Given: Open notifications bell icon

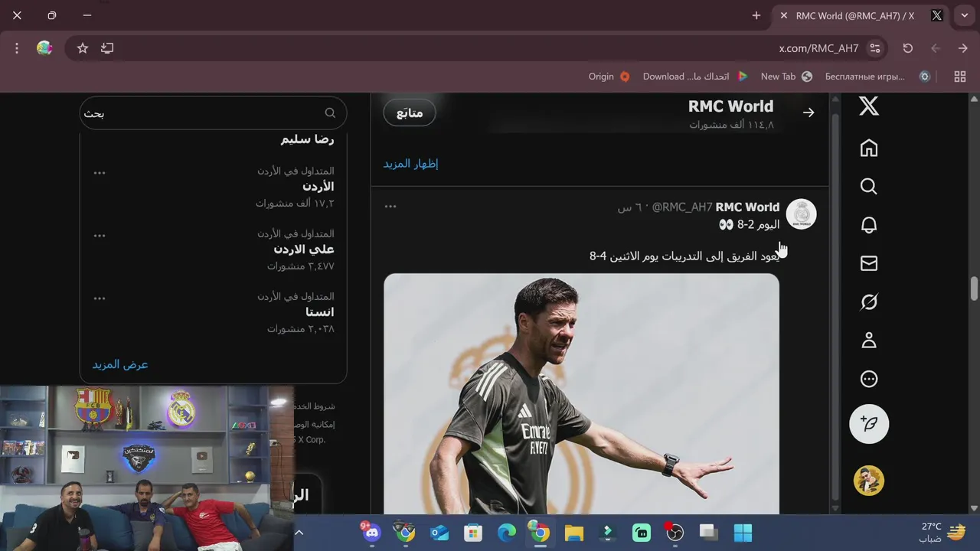Looking at the screenshot, I should 869,225.
